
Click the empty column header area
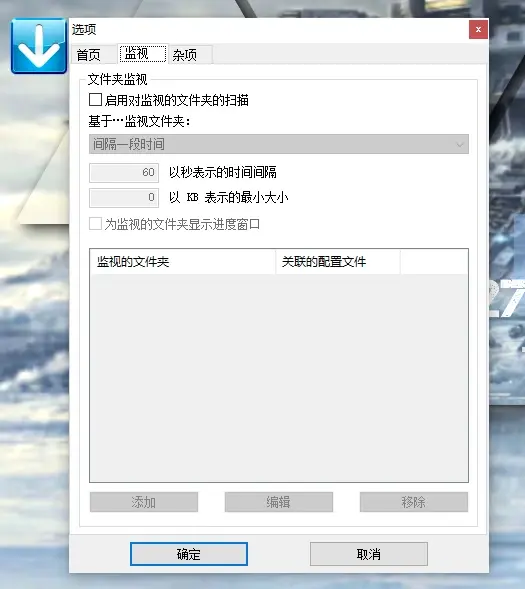click(x=434, y=262)
